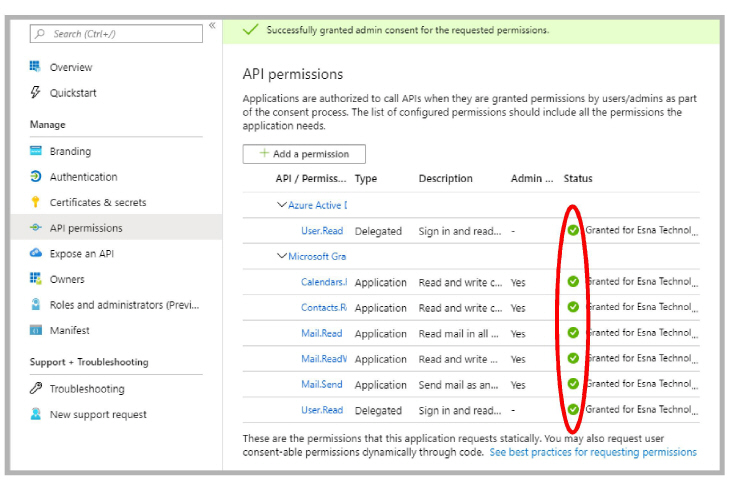The image size is (729, 491).
Task: Click the API / Permissions column header
Action: 311,178
